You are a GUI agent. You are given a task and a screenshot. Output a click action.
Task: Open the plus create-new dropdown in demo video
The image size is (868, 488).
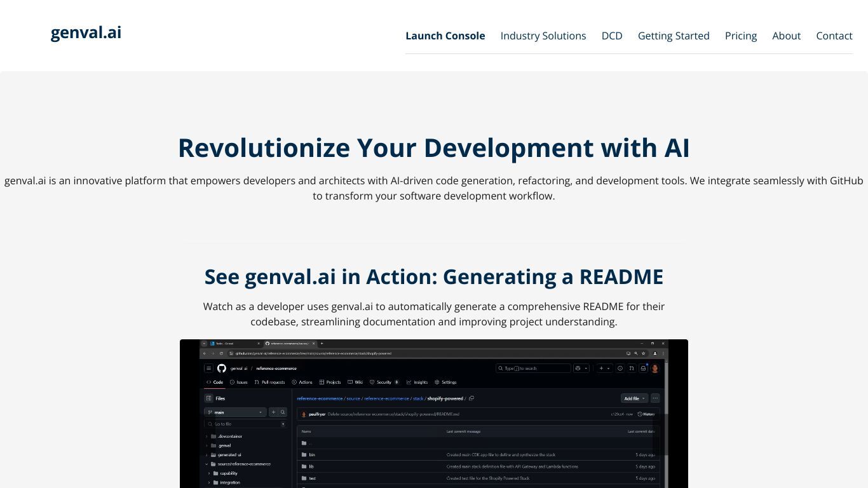tap(604, 369)
